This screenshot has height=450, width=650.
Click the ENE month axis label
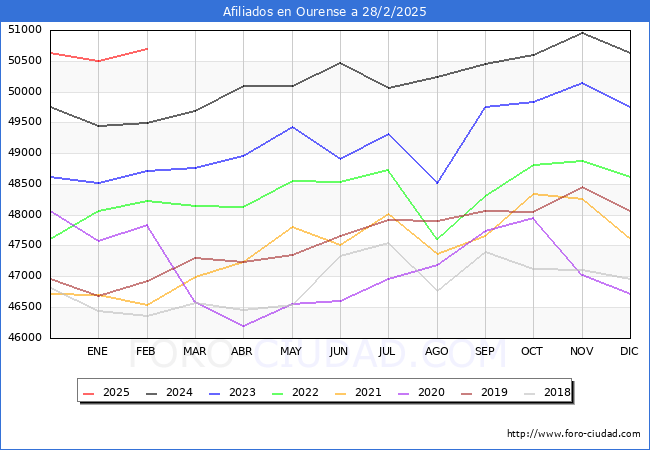coord(97,351)
